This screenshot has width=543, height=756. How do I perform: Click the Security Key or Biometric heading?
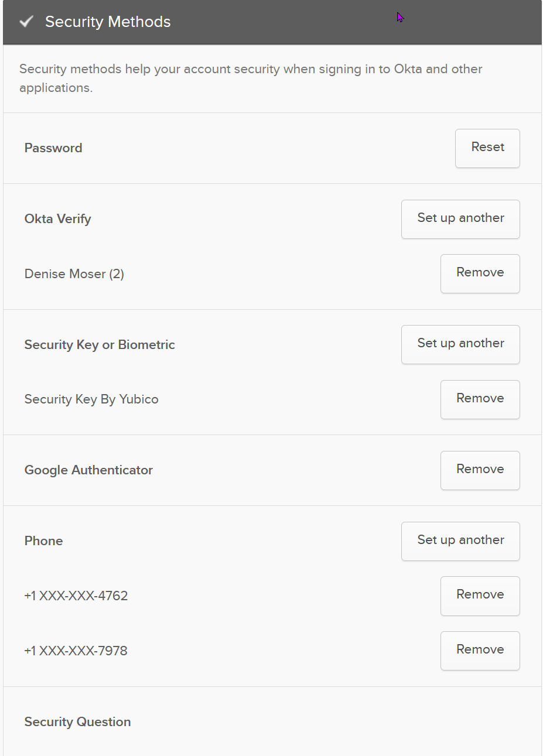100,345
